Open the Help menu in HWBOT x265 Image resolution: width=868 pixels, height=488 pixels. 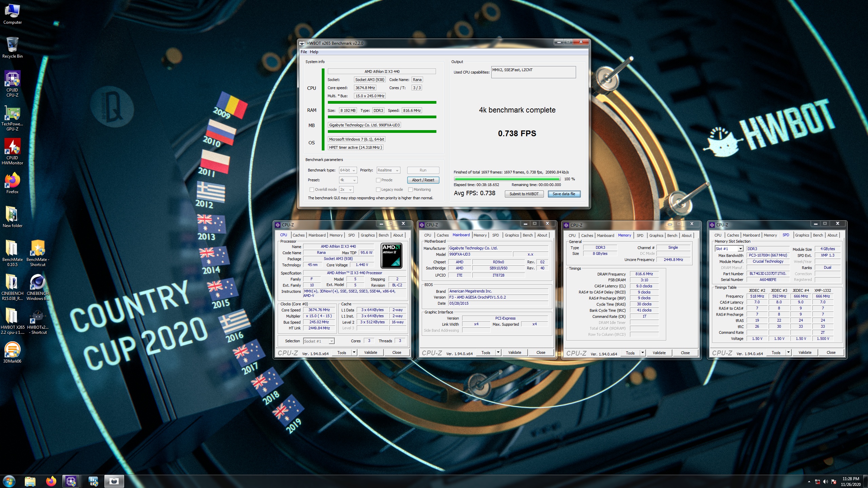314,52
